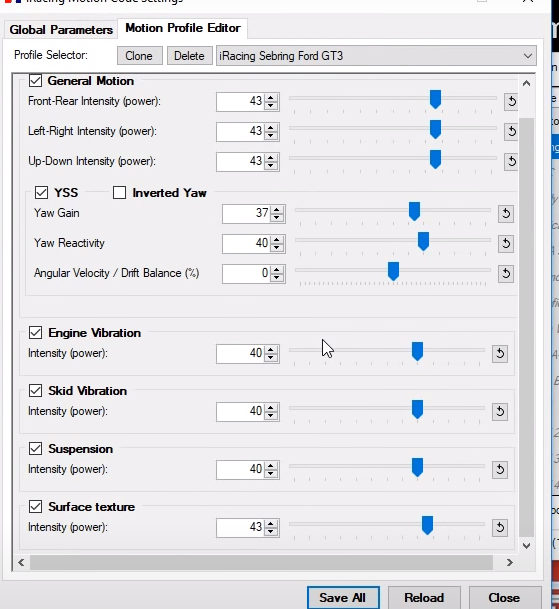Reset Yaw Reactivity value
The width and height of the screenshot is (559, 609).
click(506, 244)
